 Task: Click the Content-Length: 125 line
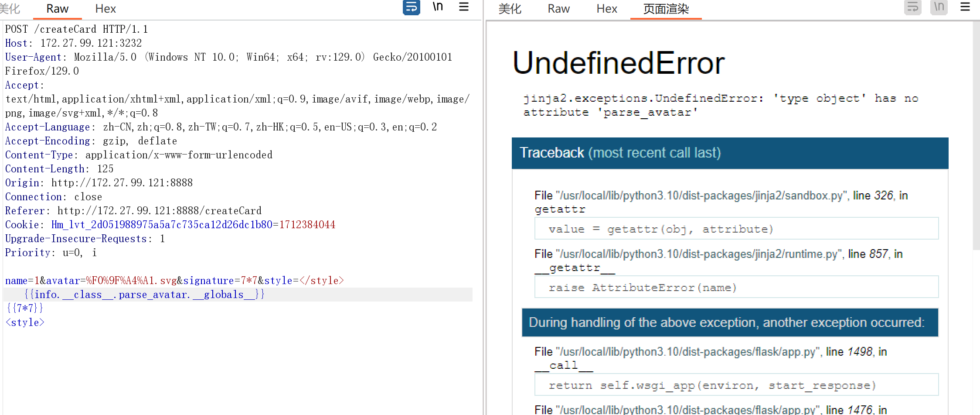pos(59,169)
